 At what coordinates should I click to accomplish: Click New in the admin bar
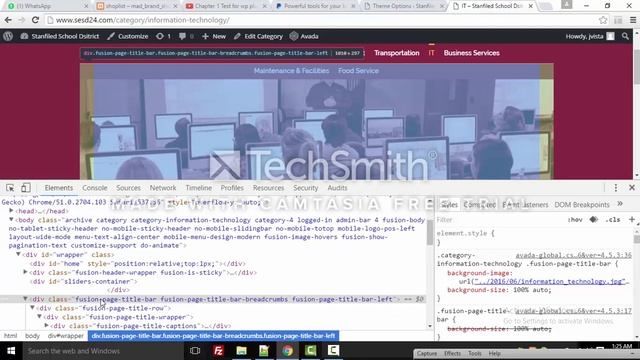[214, 36]
